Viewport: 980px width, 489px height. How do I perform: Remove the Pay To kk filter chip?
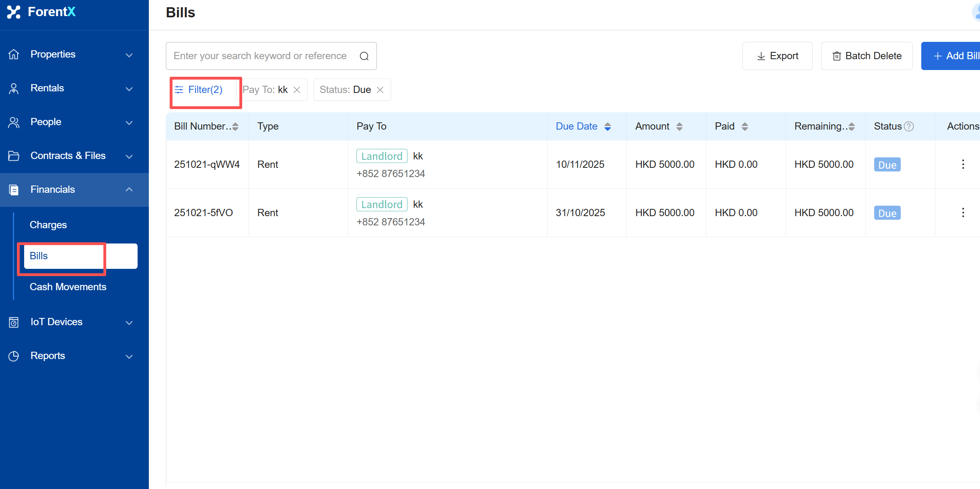[x=297, y=90]
